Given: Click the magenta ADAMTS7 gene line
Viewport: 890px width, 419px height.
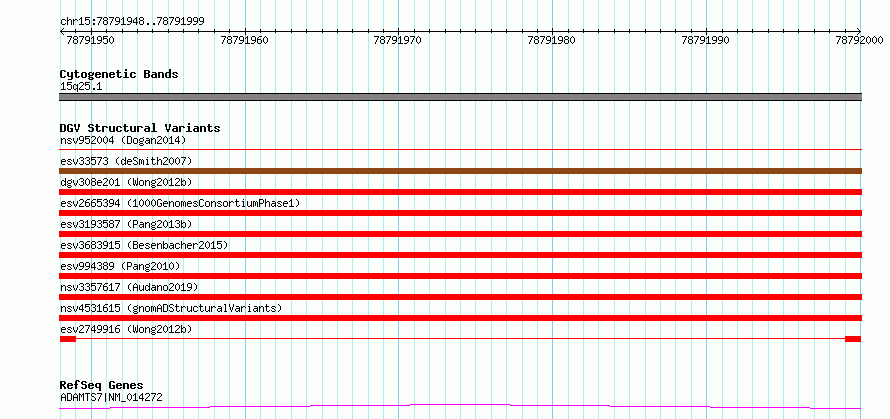Looking at the screenshot, I should (x=460, y=407).
